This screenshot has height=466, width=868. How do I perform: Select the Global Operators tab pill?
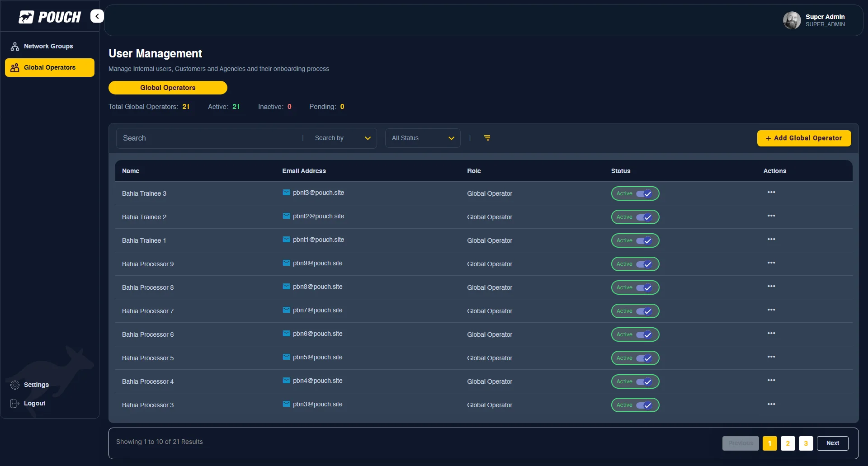tap(168, 88)
